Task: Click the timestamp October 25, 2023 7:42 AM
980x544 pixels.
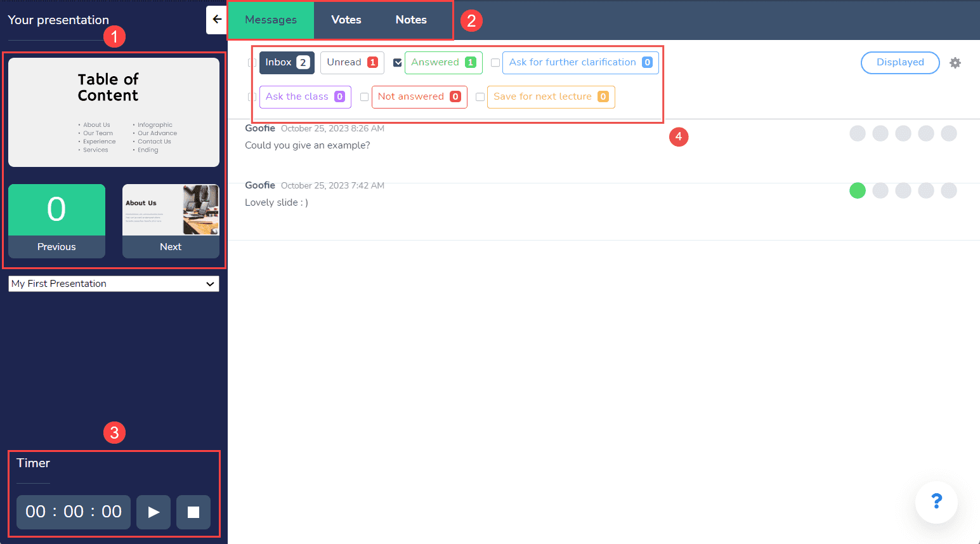Action: 332,186
